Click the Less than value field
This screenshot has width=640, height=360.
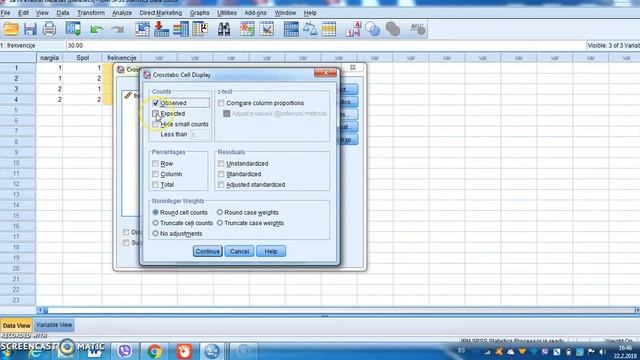[200, 135]
